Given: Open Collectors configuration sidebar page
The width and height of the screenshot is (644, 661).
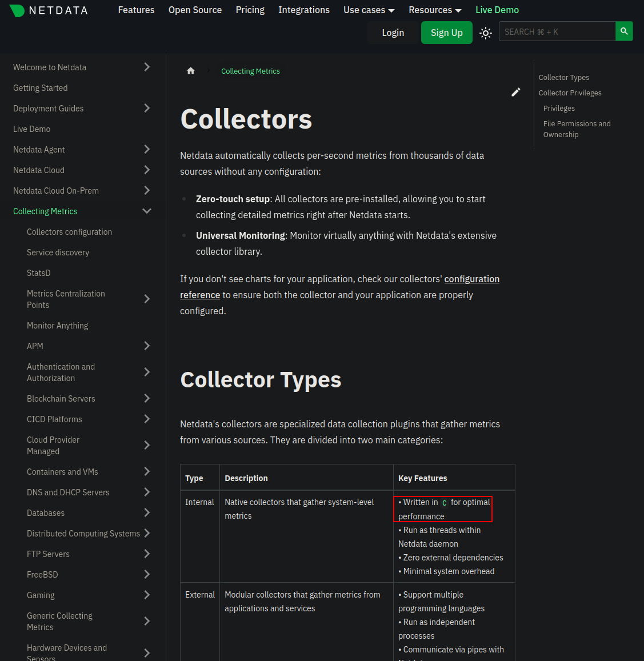Looking at the screenshot, I should click(x=69, y=232).
